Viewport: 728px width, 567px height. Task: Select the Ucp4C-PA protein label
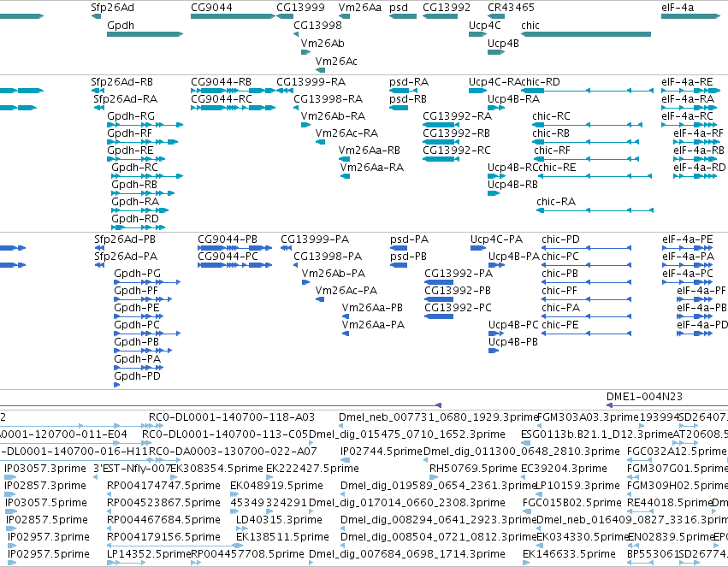click(x=496, y=239)
